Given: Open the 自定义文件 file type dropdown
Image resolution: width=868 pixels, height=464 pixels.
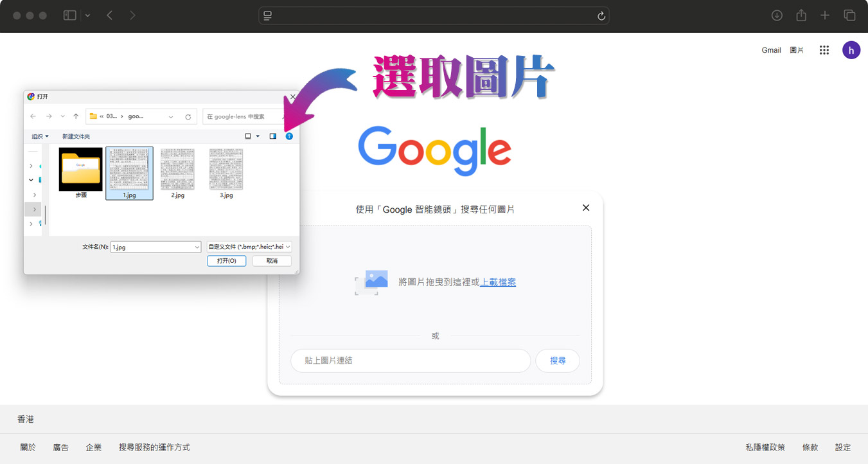Looking at the screenshot, I should 249,247.
